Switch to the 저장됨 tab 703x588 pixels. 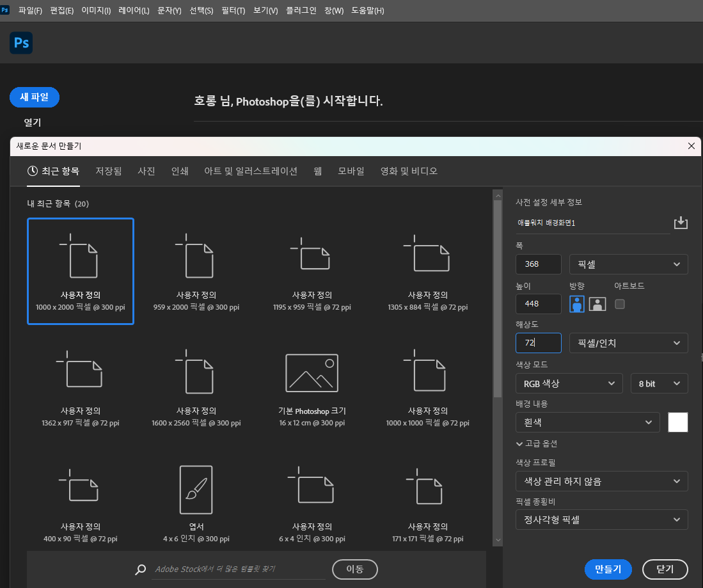tap(109, 171)
